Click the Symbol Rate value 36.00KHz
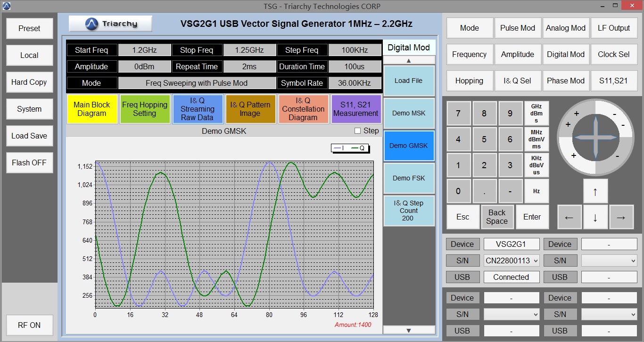644x342 pixels. click(355, 83)
